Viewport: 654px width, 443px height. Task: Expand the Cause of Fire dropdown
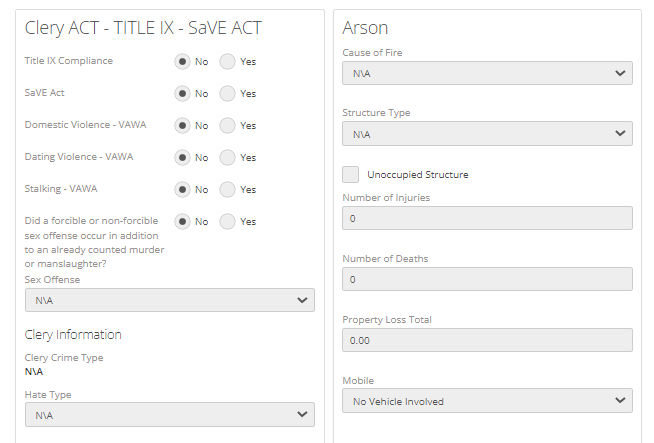pos(487,73)
